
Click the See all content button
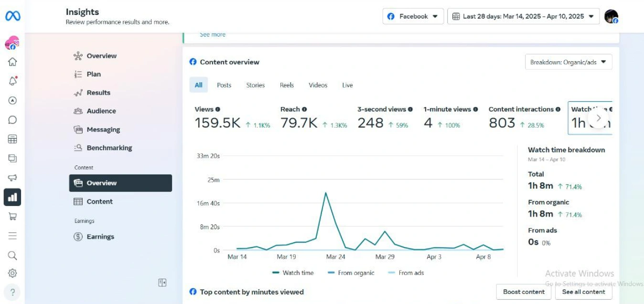583,292
